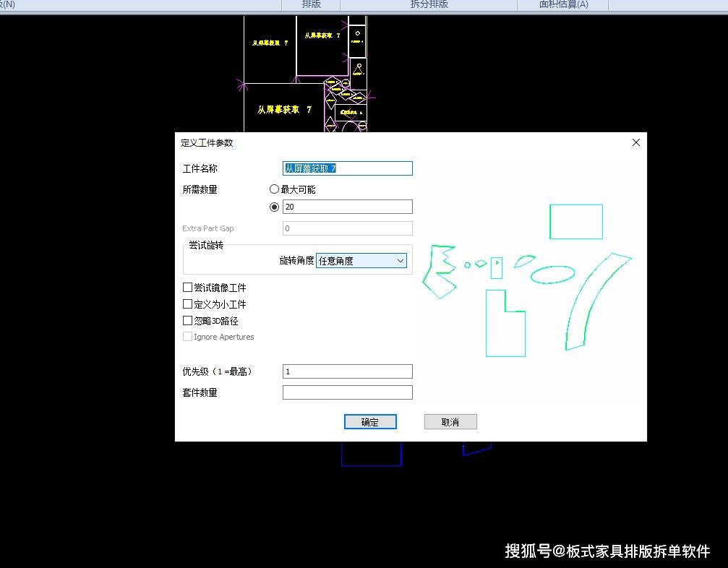728x568 pixels.
Task: Open the 排版 menu tab
Action: [311, 4]
